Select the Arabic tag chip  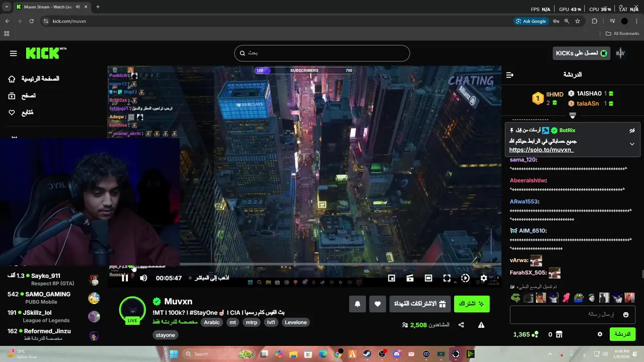212,322
